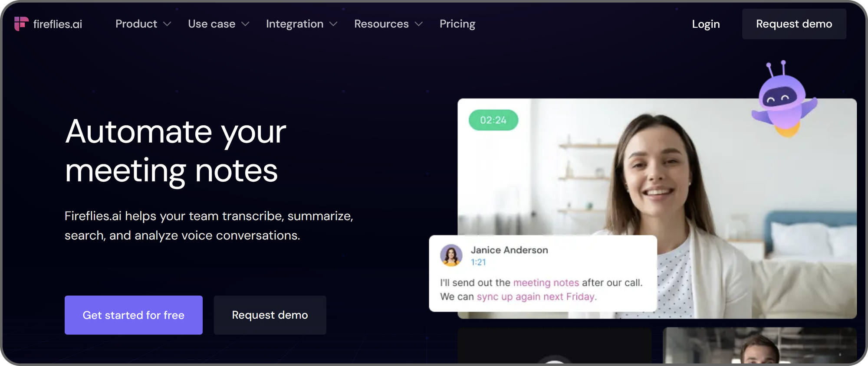Go to the Pricing page
Image resolution: width=868 pixels, height=366 pixels.
[457, 24]
